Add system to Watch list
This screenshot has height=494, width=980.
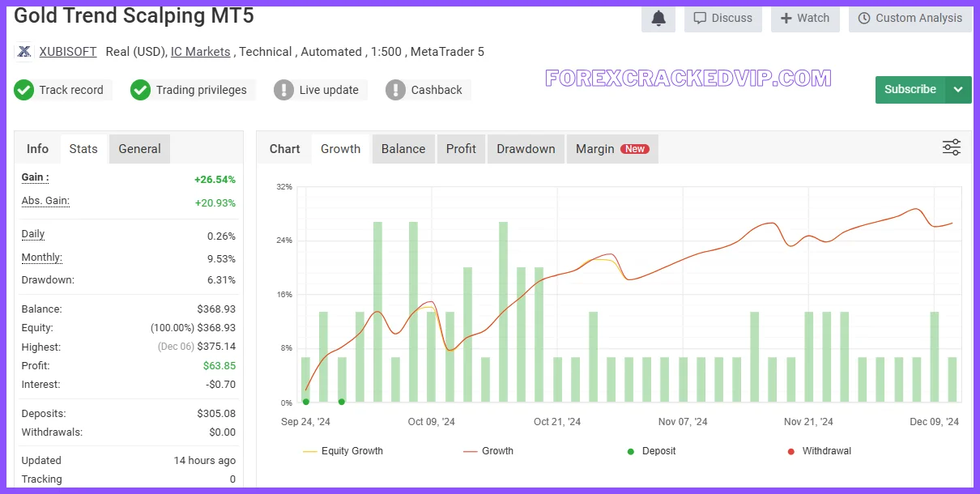[x=805, y=18]
